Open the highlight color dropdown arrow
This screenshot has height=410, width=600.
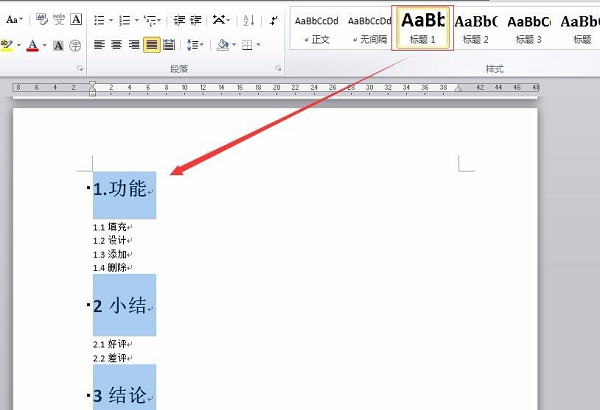point(18,46)
